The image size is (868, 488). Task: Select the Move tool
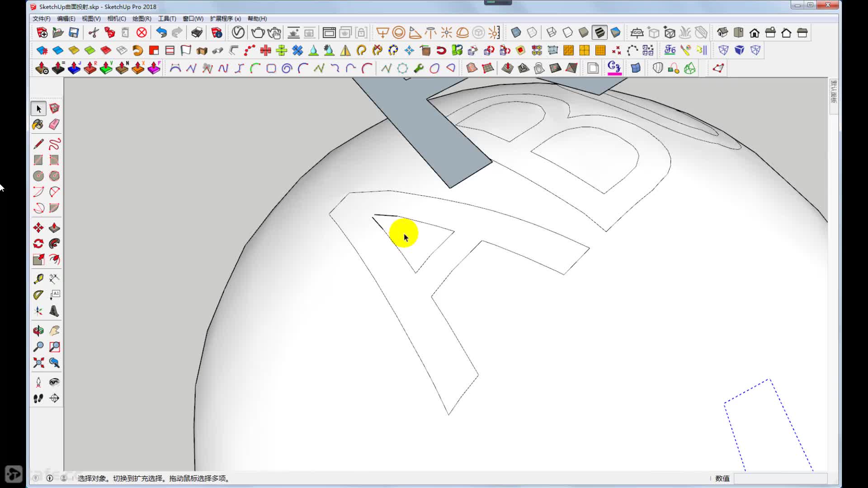click(x=38, y=228)
